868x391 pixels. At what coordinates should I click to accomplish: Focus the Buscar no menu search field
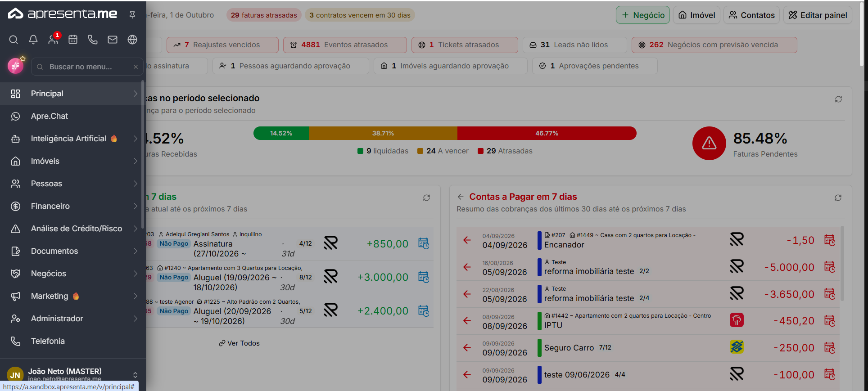point(86,67)
